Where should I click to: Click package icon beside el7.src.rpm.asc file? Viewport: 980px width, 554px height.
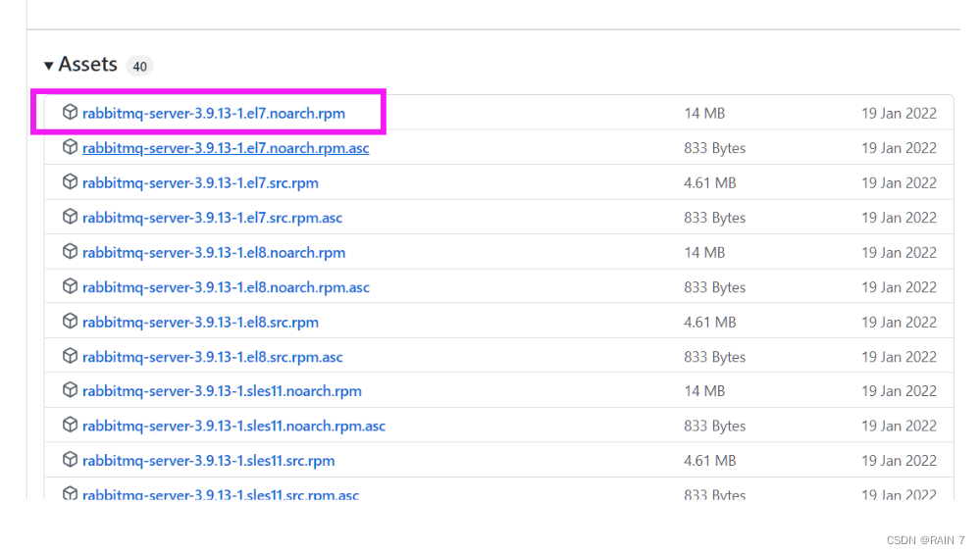click(x=70, y=217)
